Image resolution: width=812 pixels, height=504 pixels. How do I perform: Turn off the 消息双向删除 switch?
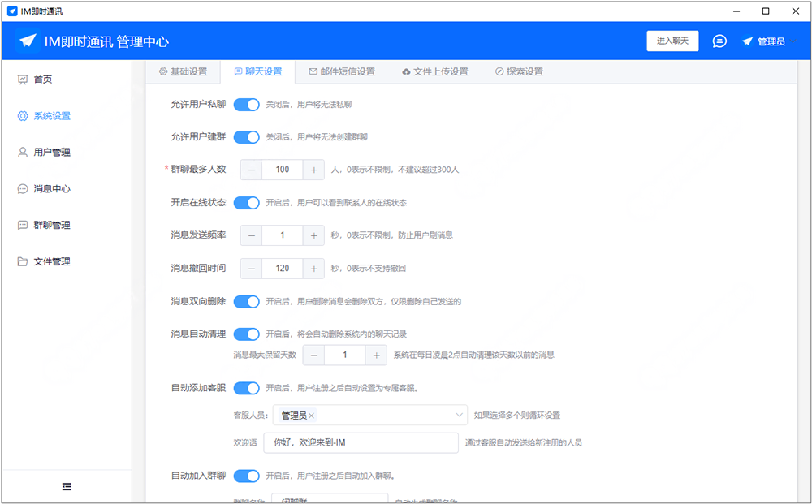[246, 302]
